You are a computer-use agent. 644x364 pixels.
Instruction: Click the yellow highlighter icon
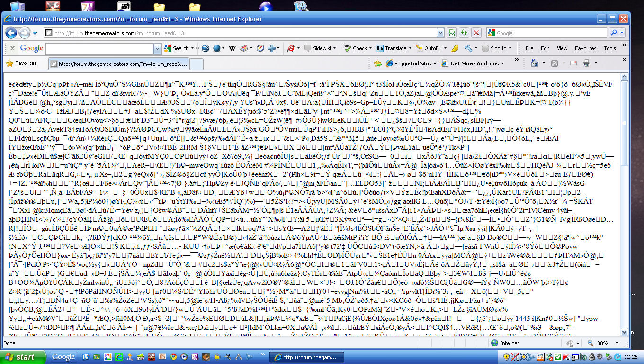click(455, 48)
